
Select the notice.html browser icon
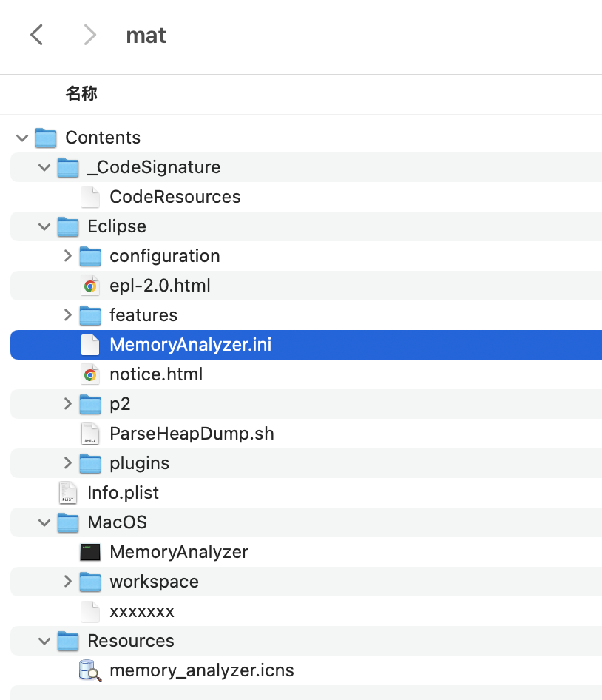coord(90,374)
